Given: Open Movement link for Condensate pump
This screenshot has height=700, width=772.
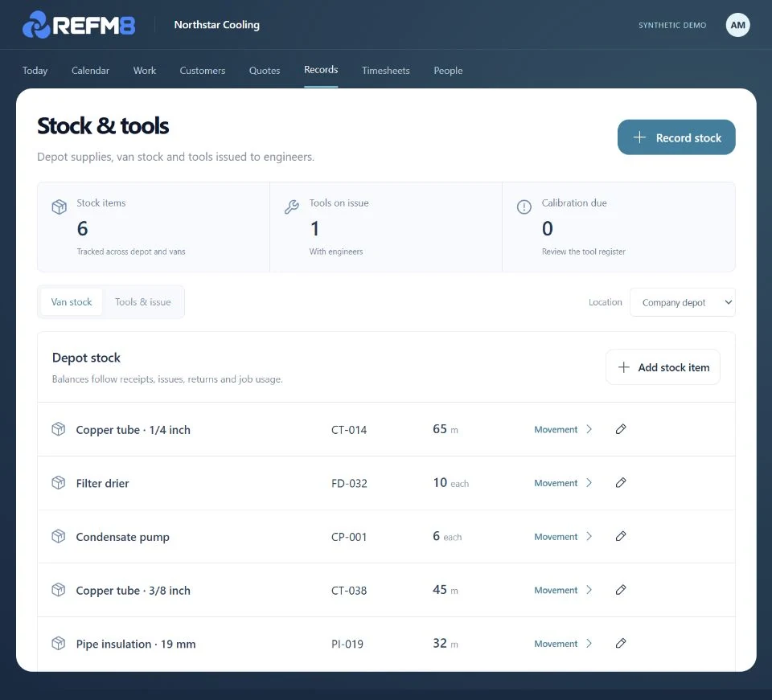Looking at the screenshot, I should tap(556, 537).
